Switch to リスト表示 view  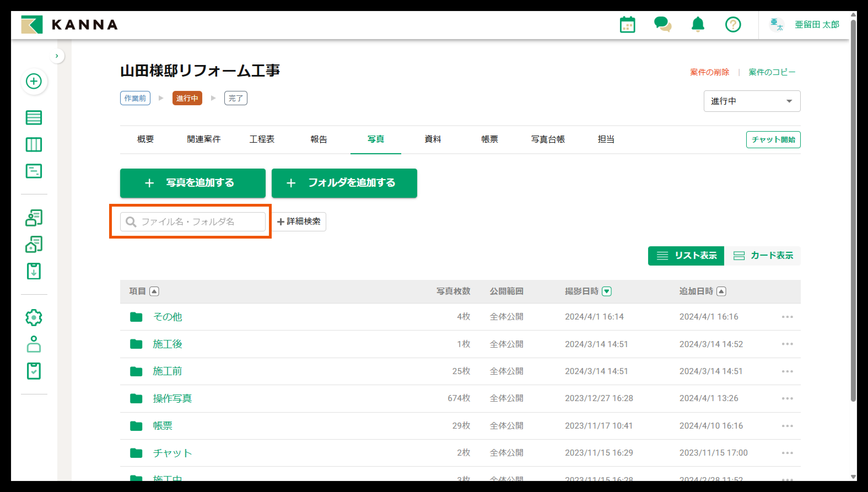(x=686, y=256)
